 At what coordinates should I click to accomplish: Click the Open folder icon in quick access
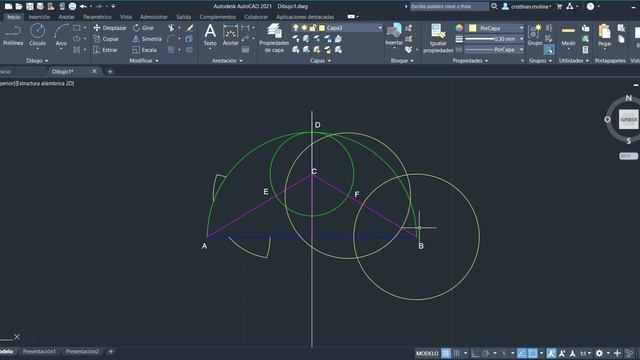(x=19, y=6)
